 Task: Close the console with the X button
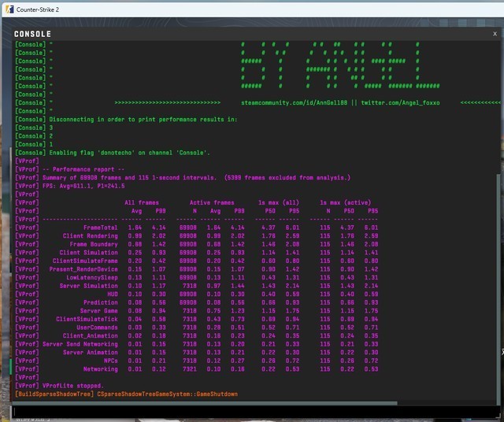(x=495, y=33)
